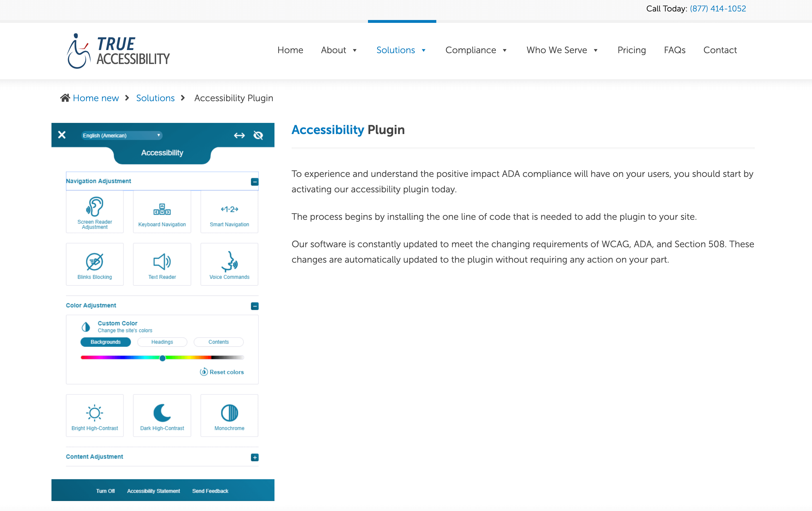Select the Contents color tab
Viewport: 812px width, 511px height.
218,342
